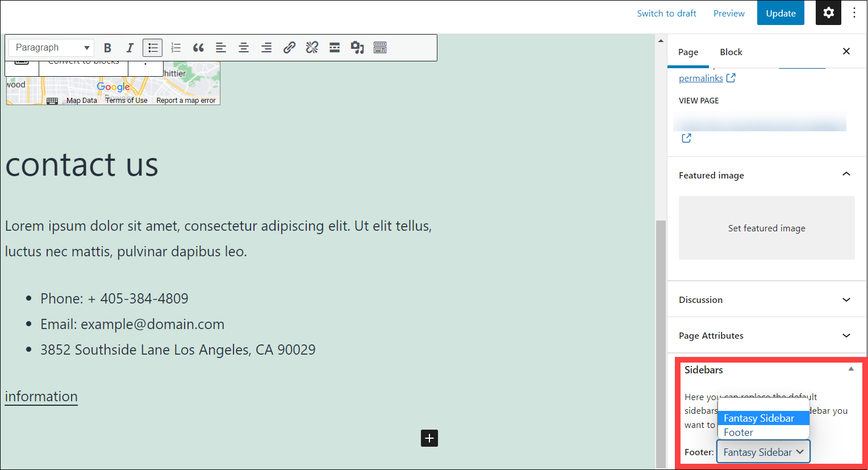Select Fantasy Sidebar in the dropdown list
This screenshot has height=470, width=868.
[763, 418]
